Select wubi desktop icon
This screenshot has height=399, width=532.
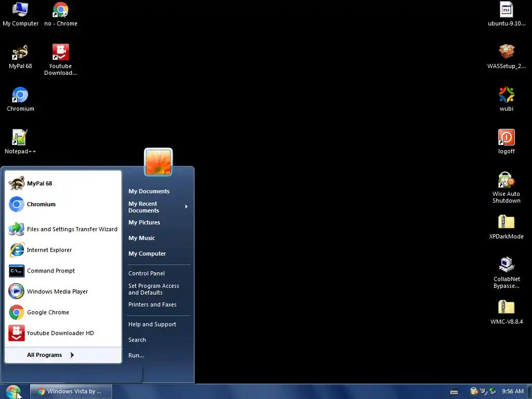tap(506, 99)
